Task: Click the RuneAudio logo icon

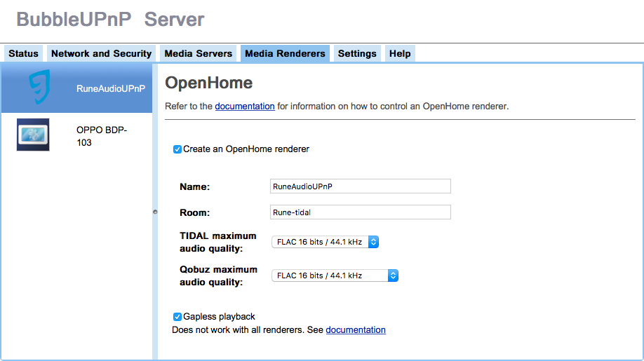Action: pos(40,86)
